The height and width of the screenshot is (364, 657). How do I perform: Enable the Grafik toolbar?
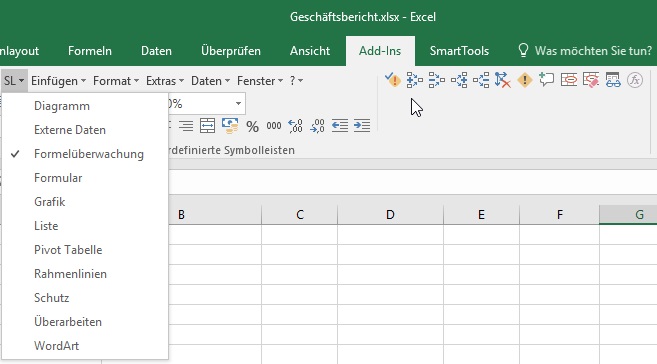(x=85, y=202)
